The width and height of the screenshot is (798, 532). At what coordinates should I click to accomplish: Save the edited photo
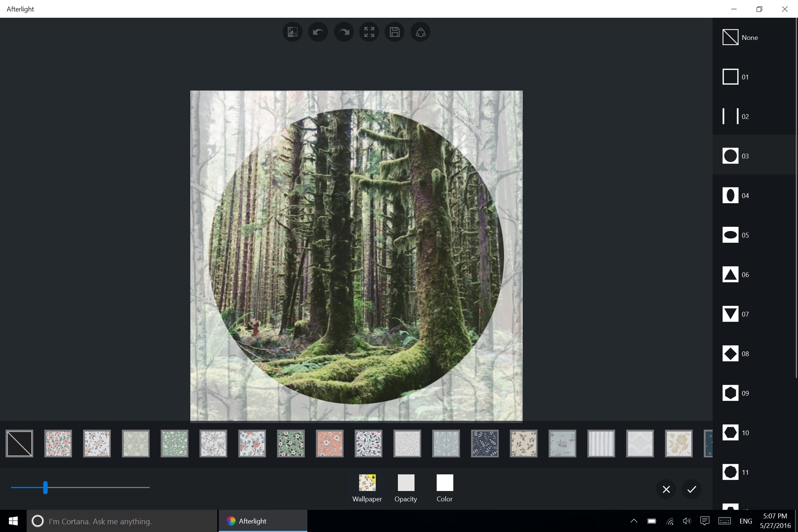tap(394, 32)
